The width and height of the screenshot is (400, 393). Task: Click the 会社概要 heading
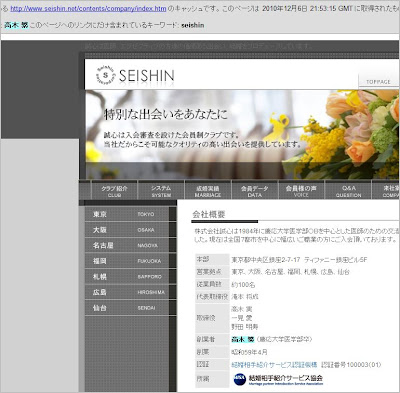click(x=209, y=214)
